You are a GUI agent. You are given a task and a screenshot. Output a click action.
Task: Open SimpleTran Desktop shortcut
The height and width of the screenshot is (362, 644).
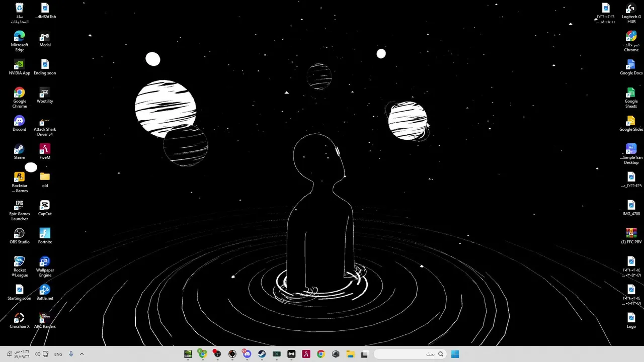tap(631, 154)
